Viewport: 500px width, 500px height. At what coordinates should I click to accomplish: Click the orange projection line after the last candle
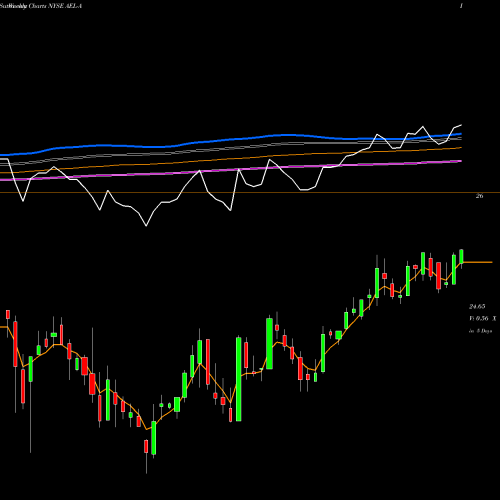coord(477,262)
